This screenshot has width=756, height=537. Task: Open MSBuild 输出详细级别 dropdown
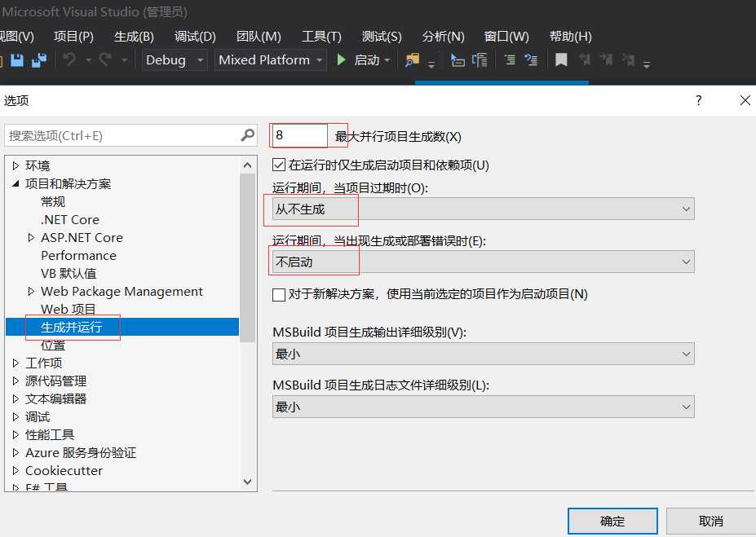(x=483, y=354)
